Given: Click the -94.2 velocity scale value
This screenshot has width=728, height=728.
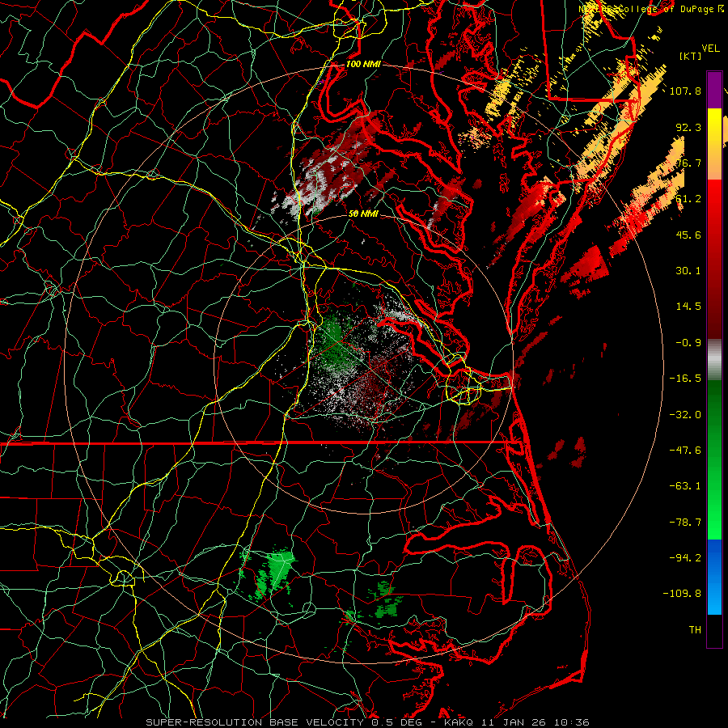Looking at the screenshot, I should click(x=685, y=557).
